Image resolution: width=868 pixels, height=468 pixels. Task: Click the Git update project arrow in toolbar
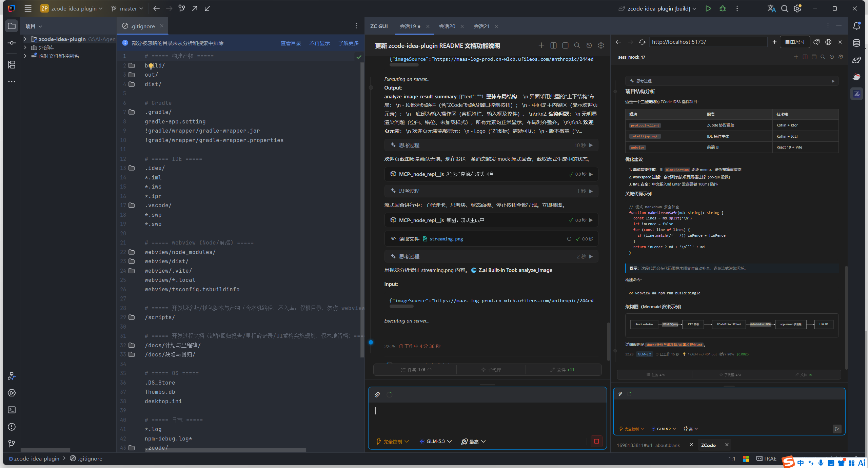click(x=207, y=8)
